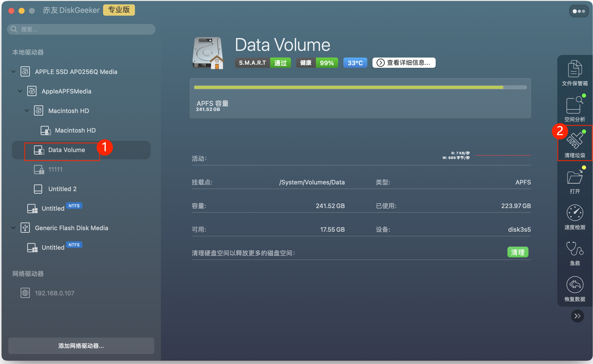This screenshot has width=593, height=364.
Task: Open the 空间分析 space analysis tool
Action: (x=575, y=108)
